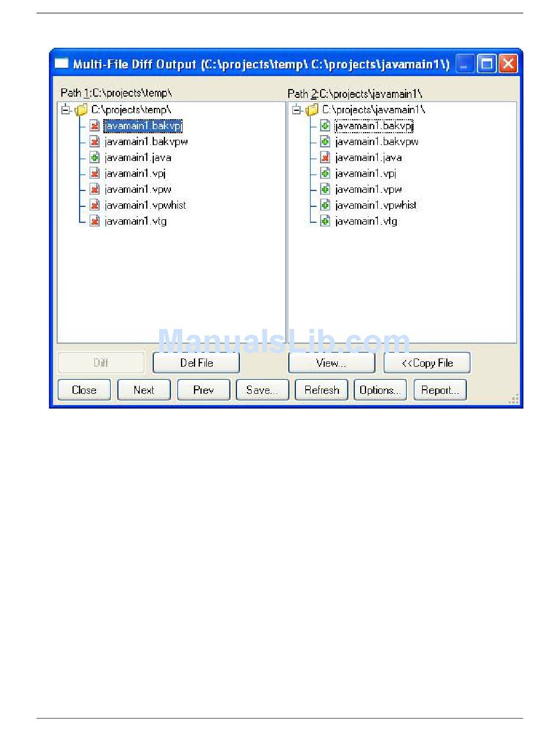Click the window icon in the title bar
The width and height of the screenshot is (560, 747).
point(62,64)
